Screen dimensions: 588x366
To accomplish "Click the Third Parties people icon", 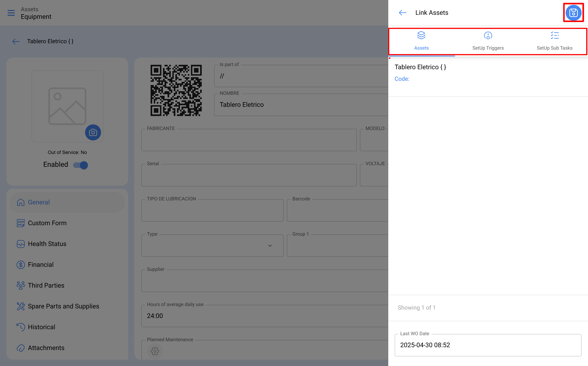I will 21,286.
